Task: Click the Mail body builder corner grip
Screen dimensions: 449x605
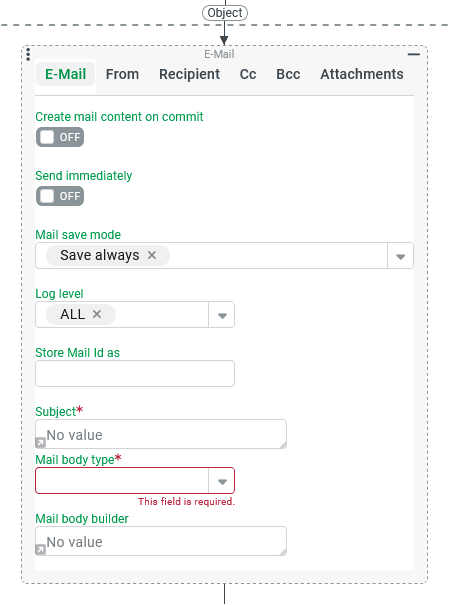Action: click(283, 552)
